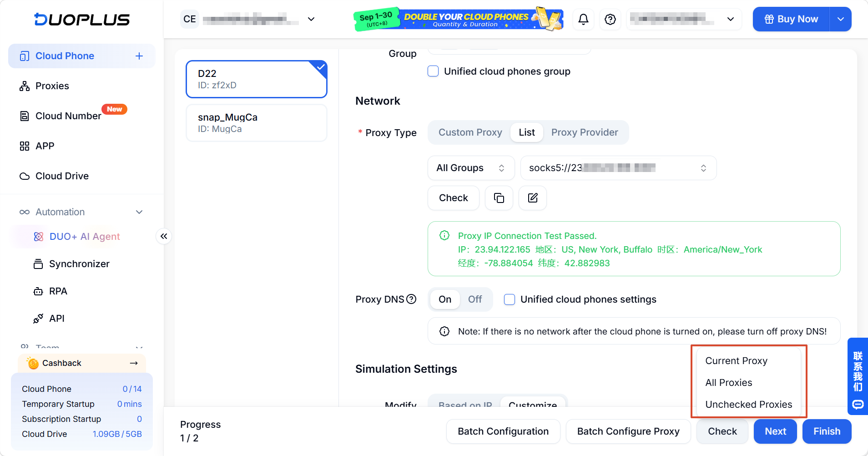Choose the Custom Proxy tab
This screenshot has height=456, width=868.
(x=470, y=132)
